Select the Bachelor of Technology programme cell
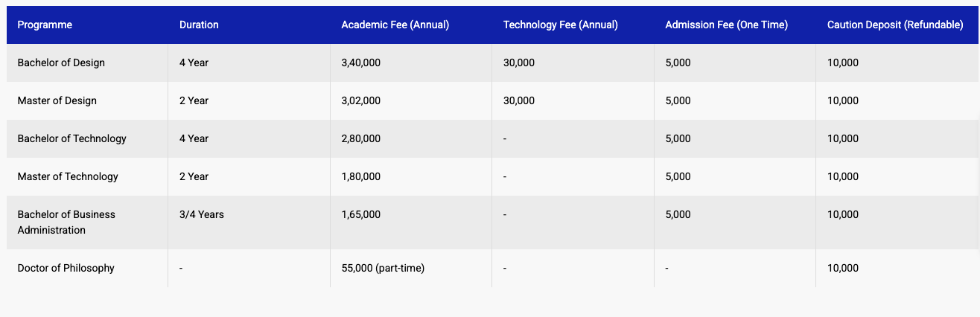Viewport: 980px width, 317px height. [x=72, y=138]
